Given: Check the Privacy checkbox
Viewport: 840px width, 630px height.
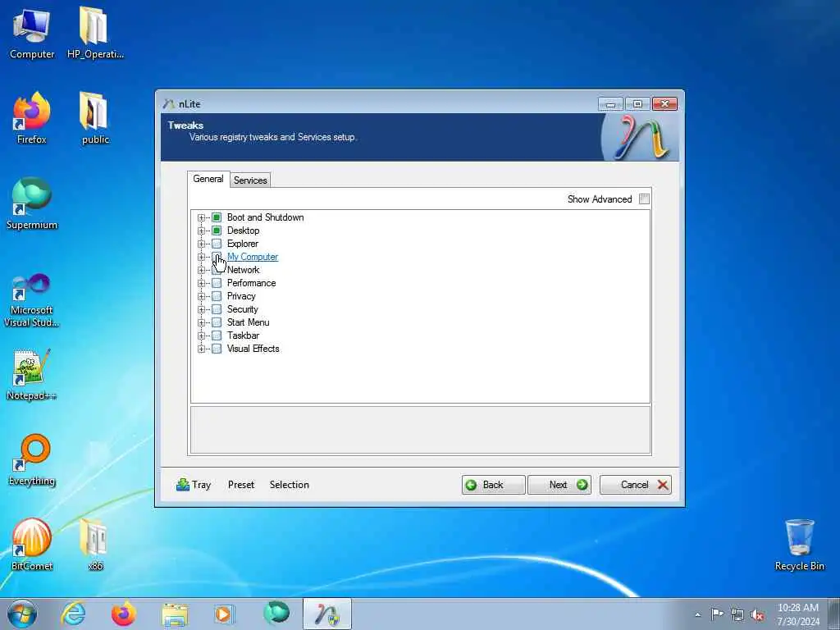Looking at the screenshot, I should click(217, 296).
